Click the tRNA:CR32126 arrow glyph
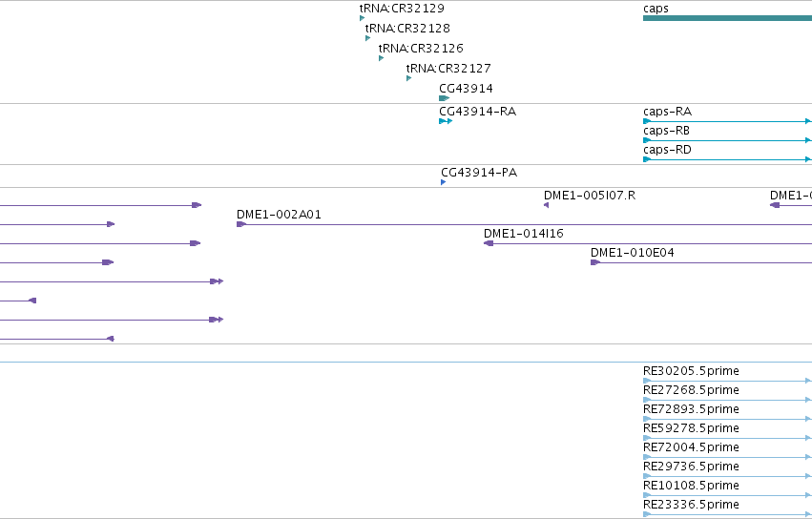812x519 pixels. [381, 58]
